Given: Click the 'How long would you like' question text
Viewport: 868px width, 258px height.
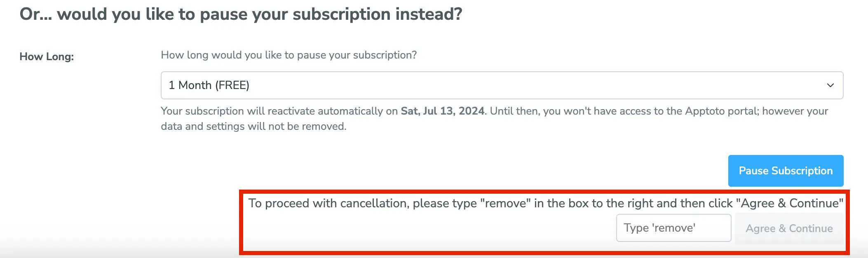Looking at the screenshot, I should pos(289,54).
